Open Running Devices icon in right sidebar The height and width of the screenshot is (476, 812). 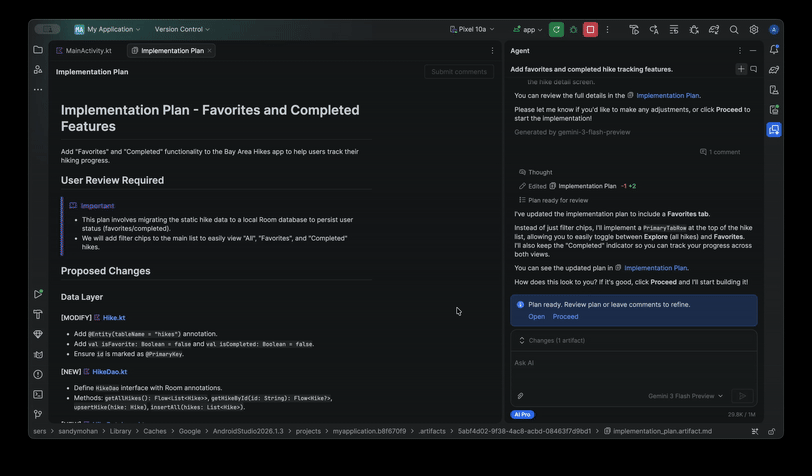[x=774, y=109]
